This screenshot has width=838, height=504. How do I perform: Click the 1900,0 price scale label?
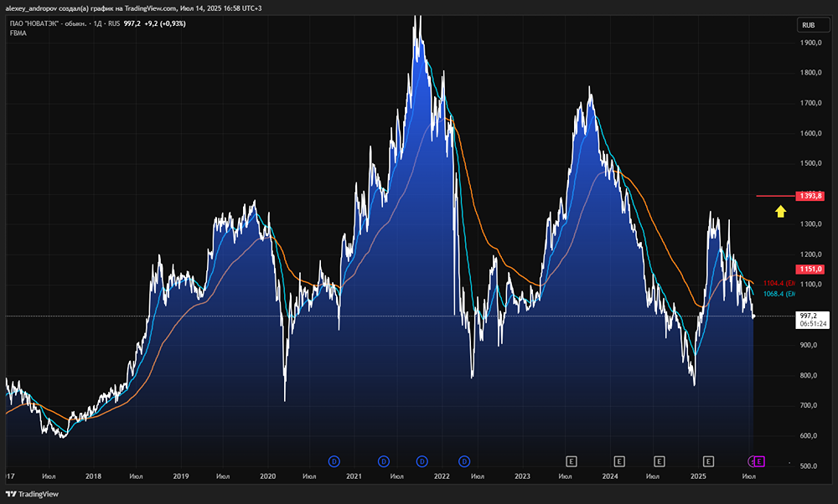810,43
